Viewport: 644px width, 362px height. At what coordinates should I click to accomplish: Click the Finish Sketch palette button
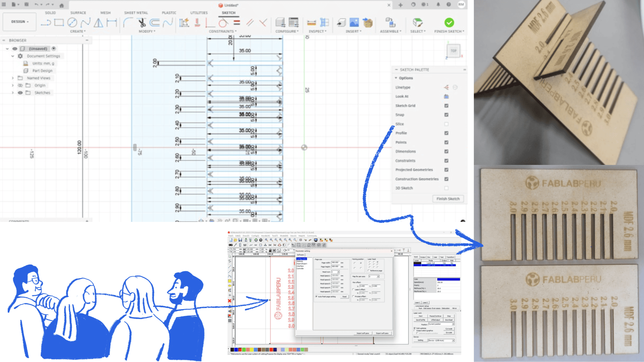[448, 199]
